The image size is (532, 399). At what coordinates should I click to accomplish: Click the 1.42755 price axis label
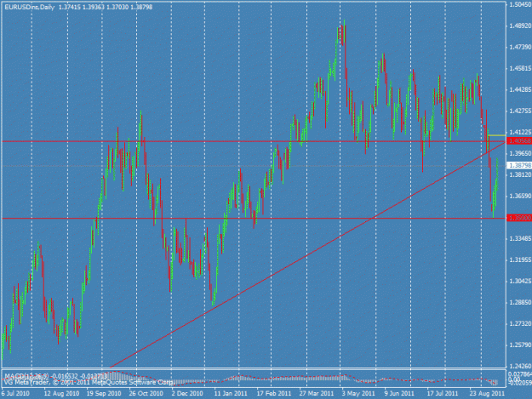point(520,111)
